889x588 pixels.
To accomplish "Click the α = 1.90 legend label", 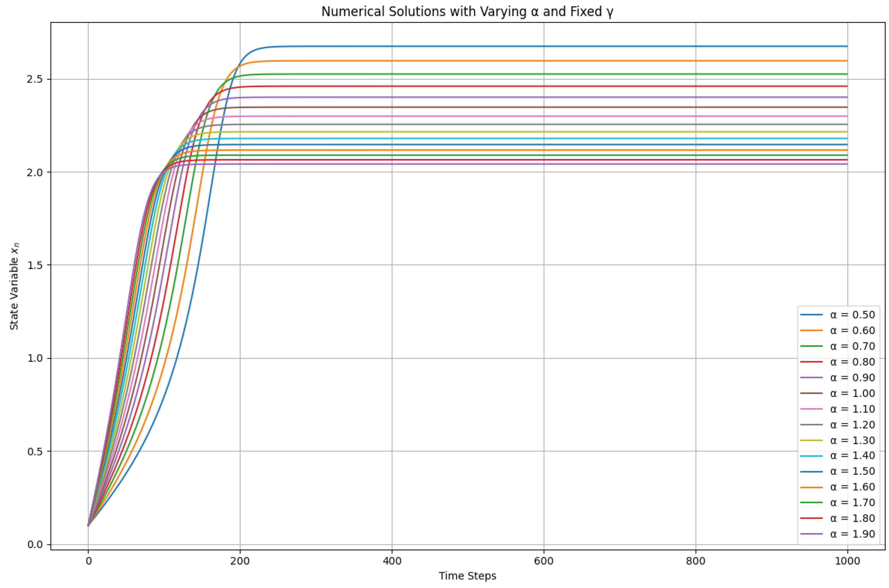I will coord(852,534).
